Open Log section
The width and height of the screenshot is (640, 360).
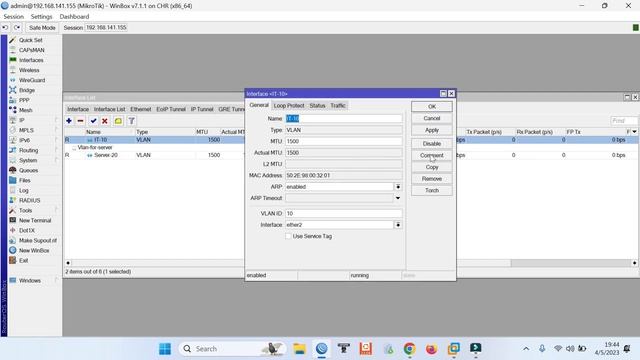coord(24,190)
